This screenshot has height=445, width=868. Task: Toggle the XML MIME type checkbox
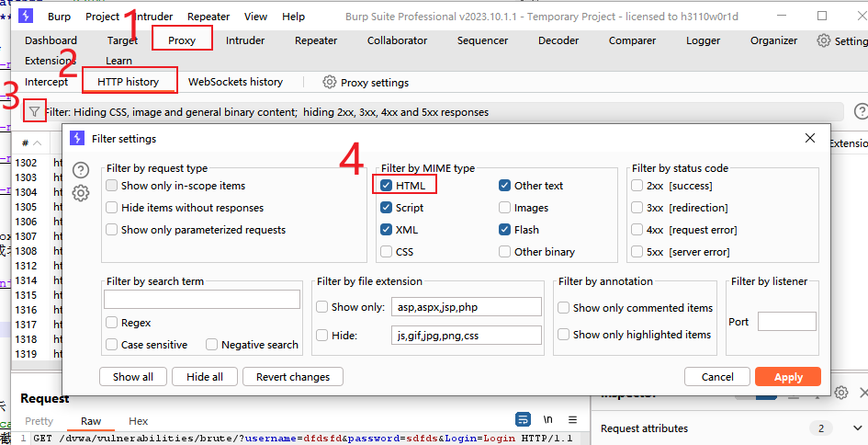coord(387,230)
